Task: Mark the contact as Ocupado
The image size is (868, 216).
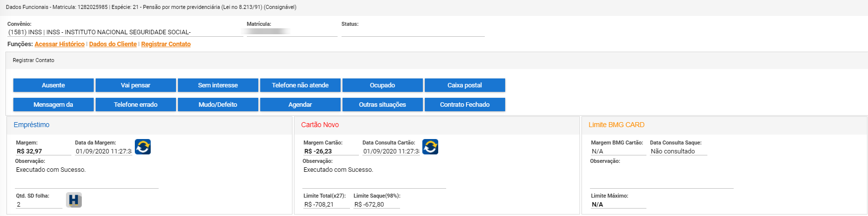Action: 382,85
